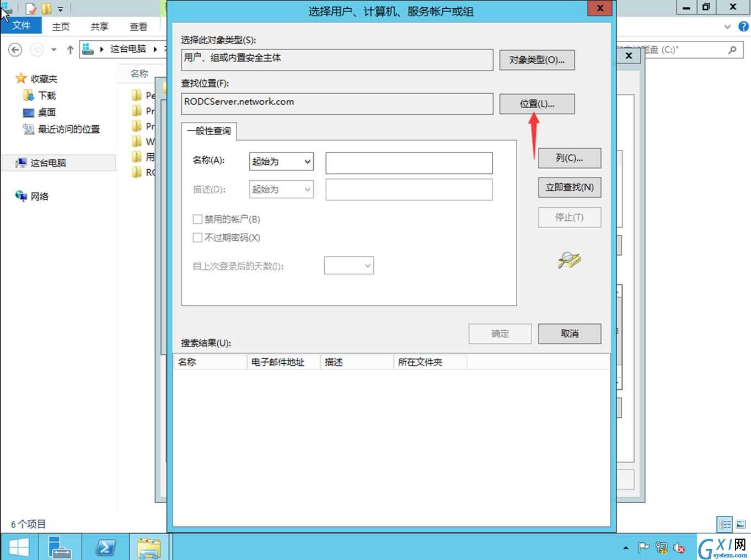The height and width of the screenshot is (560, 751).
Task: Open the Windows Start button
Action: (19, 547)
